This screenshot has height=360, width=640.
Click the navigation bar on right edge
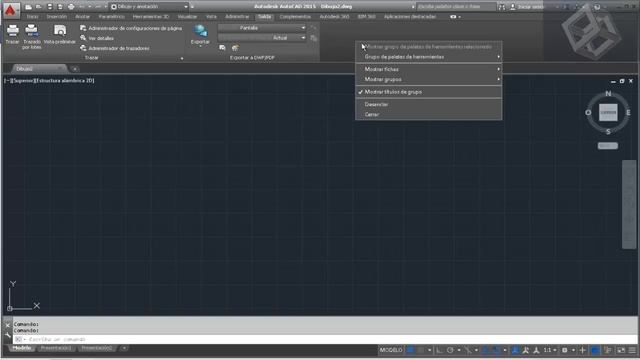(x=629, y=204)
